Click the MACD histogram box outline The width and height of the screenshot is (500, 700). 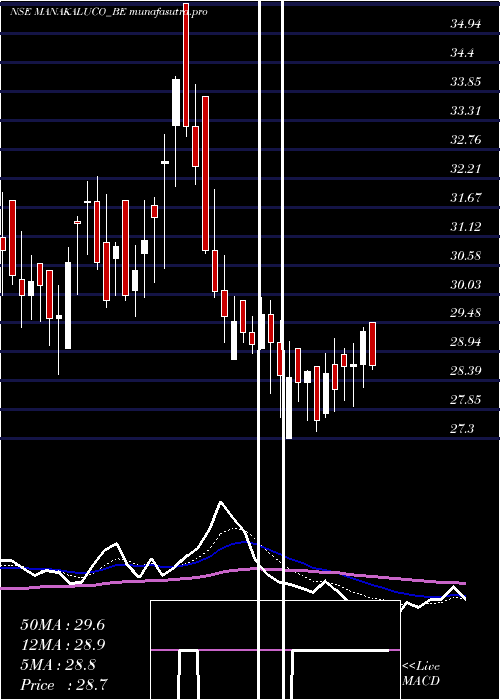coord(275,650)
